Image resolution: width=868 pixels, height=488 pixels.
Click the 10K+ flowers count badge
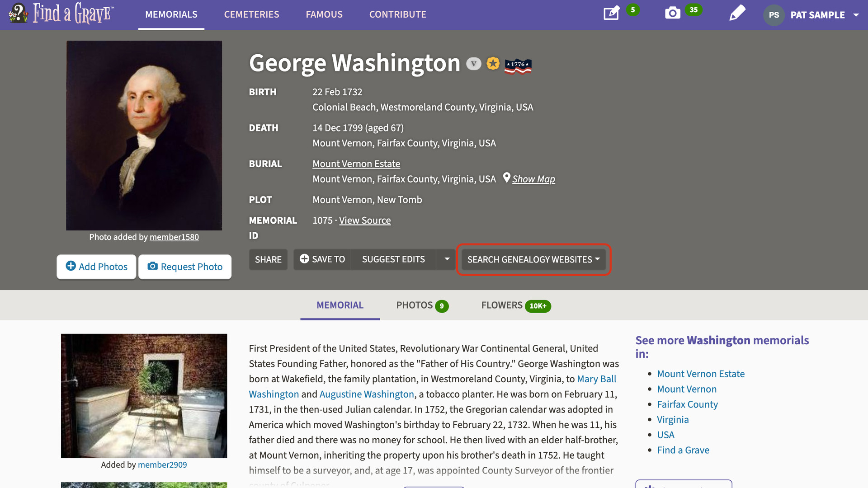point(538,306)
